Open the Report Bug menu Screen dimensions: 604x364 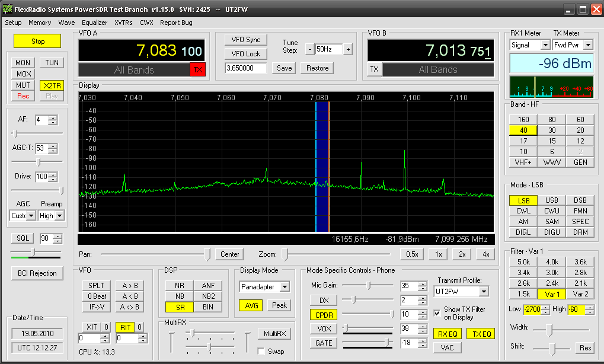176,23
